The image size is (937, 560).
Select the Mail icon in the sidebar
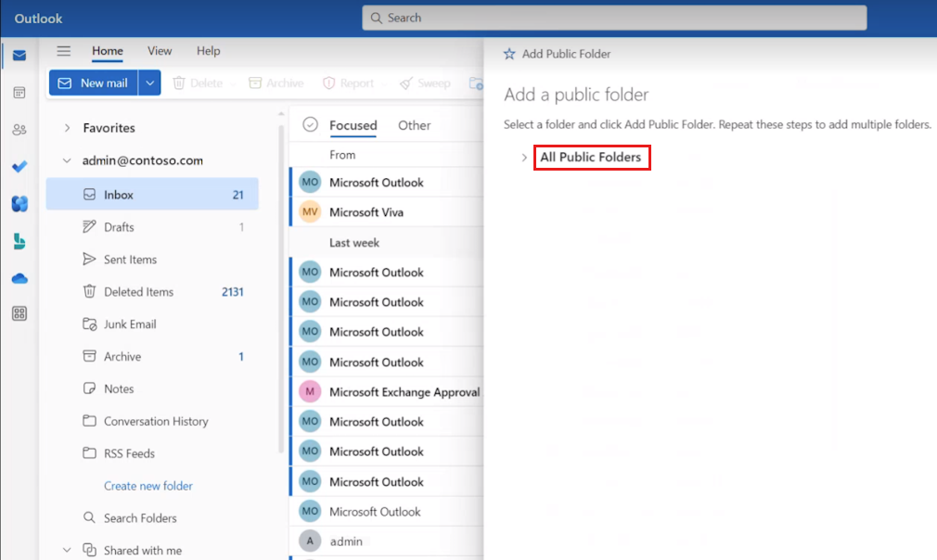(x=19, y=56)
